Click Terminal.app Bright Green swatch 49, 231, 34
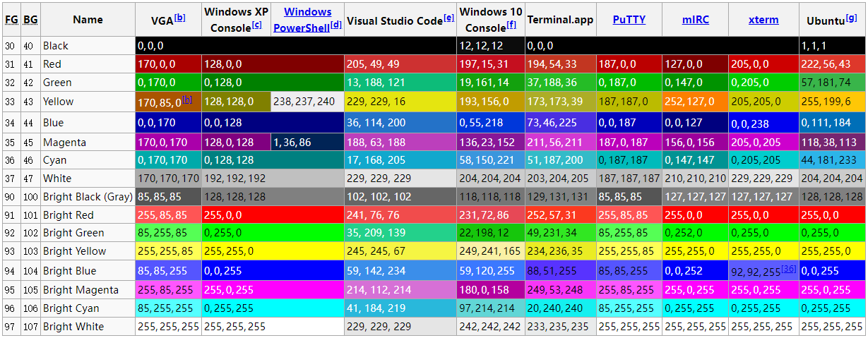The height and width of the screenshot is (338, 868). click(561, 233)
